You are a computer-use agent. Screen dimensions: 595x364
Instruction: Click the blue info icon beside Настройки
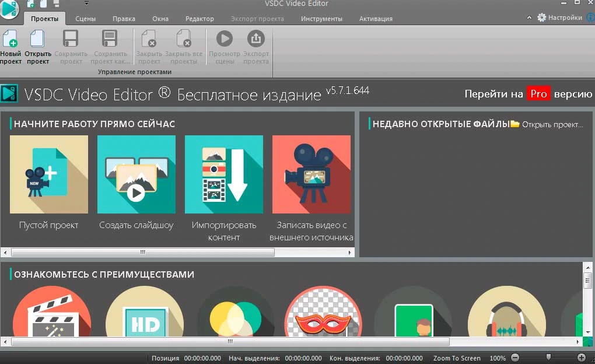[x=591, y=17]
